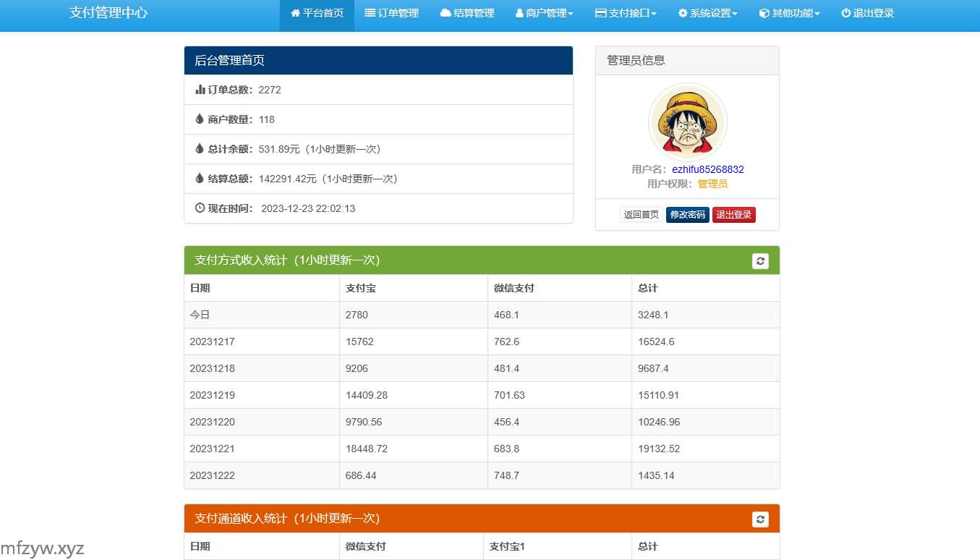Click the administrator avatar image
980x560 pixels.
pos(687,122)
